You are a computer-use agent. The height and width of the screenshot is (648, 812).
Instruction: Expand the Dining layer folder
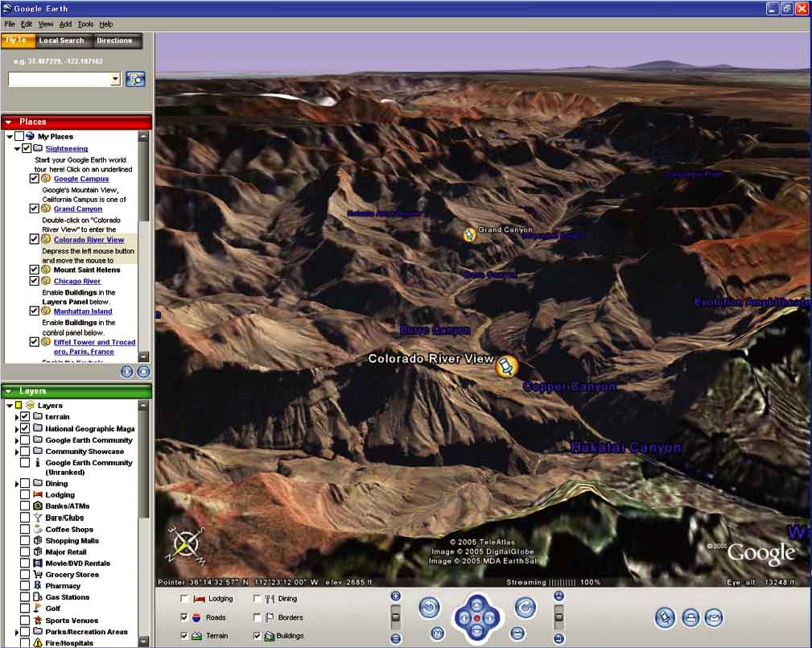(x=17, y=484)
